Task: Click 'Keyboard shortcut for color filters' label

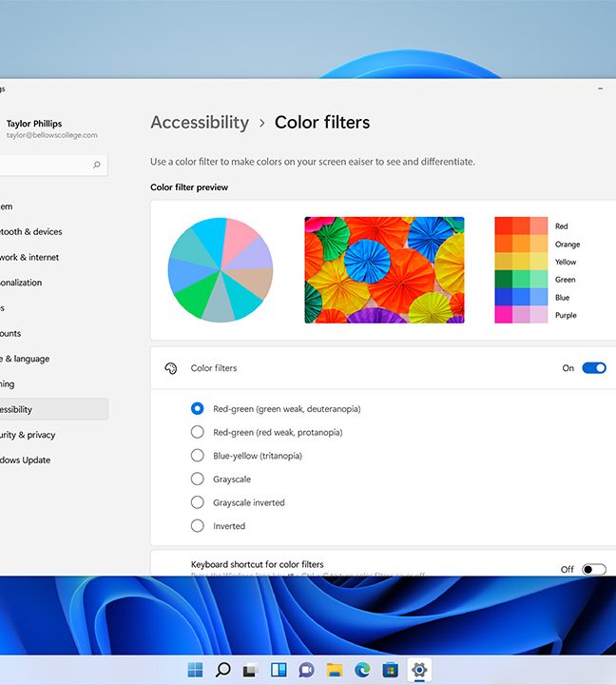Action: click(x=257, y=564)
